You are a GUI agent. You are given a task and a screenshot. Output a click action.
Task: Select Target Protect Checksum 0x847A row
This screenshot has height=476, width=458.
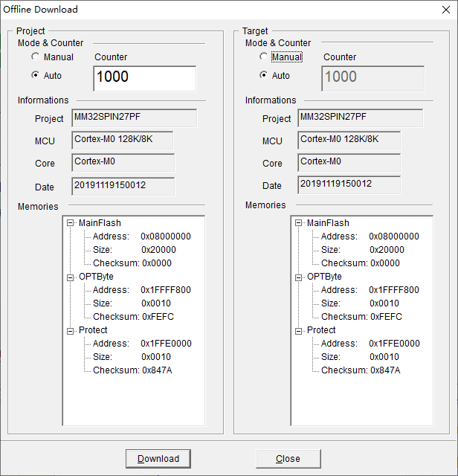click(361, 370)
